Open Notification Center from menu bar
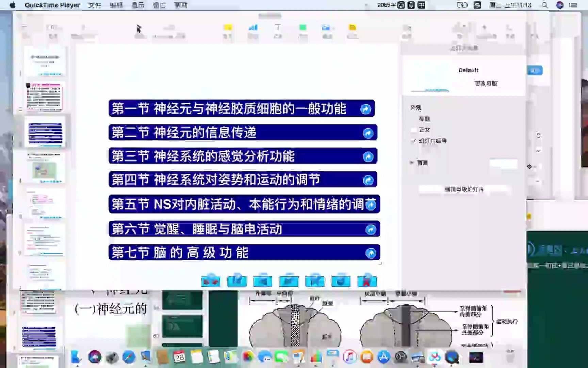 [573, 5]
